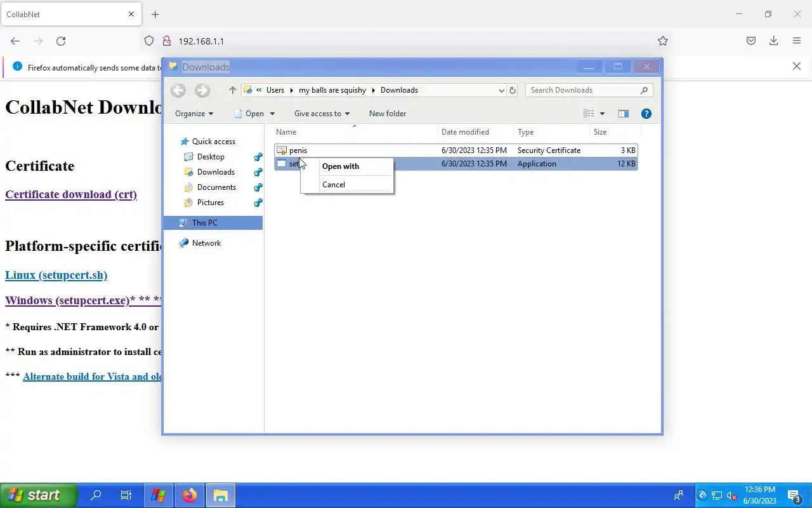Open Explorer help question mark icon
Screen dimensions: 812x508
646,114
